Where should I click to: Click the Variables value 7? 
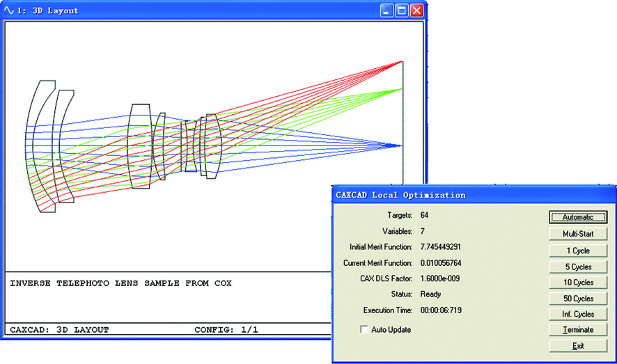422,231
